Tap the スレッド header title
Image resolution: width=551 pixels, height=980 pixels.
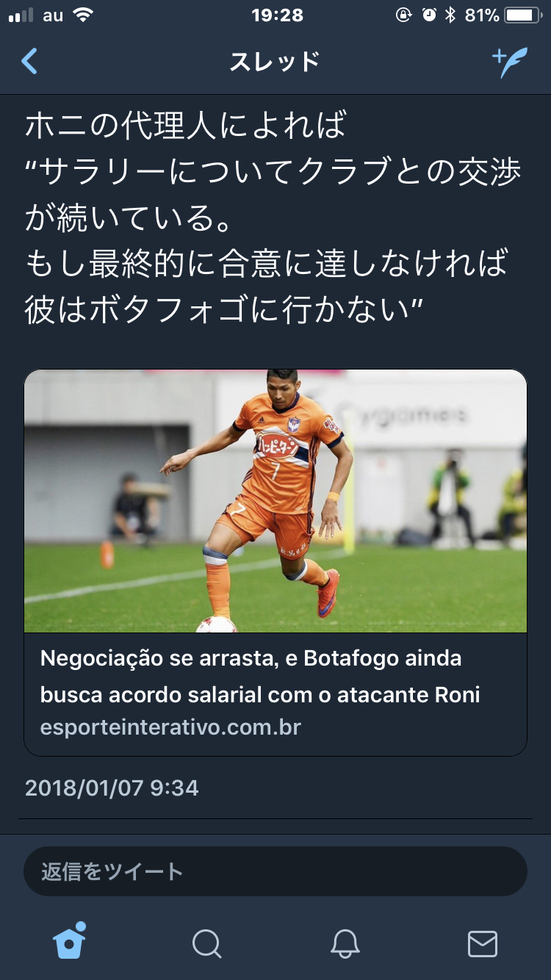[x=275, y=62]
